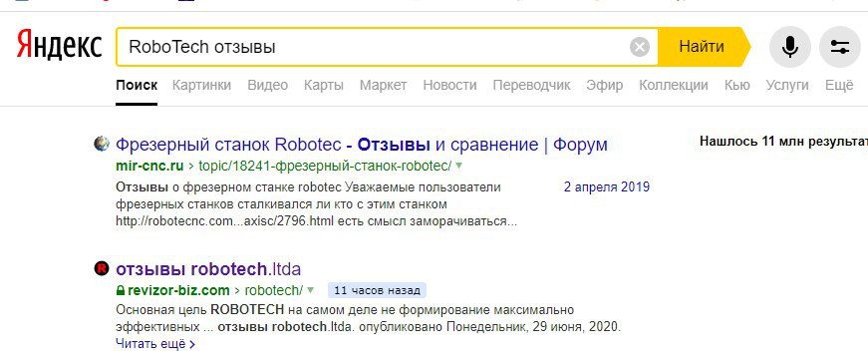Click the '2 апреля 2019' date
868x363 pixels.
607,186
